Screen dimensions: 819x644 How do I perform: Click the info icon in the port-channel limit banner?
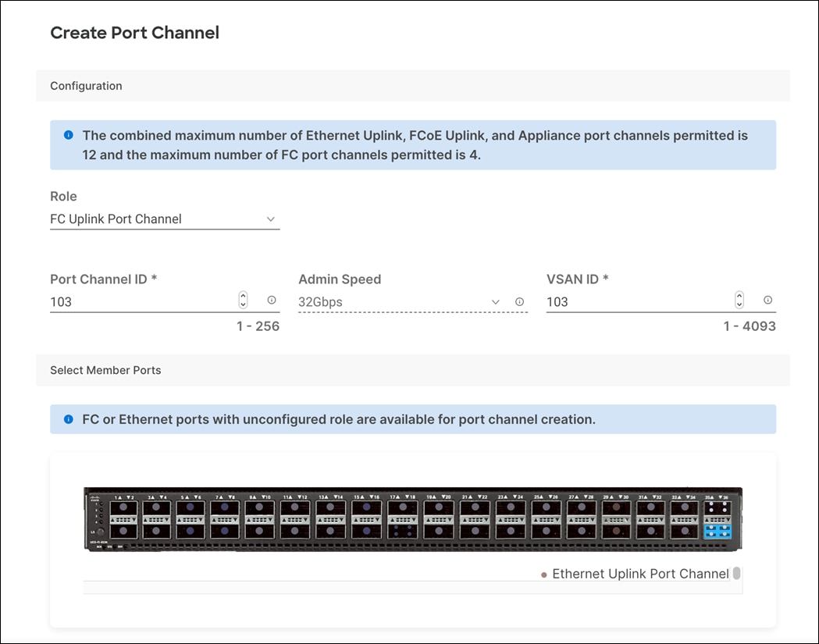click(x=68, y=134)
